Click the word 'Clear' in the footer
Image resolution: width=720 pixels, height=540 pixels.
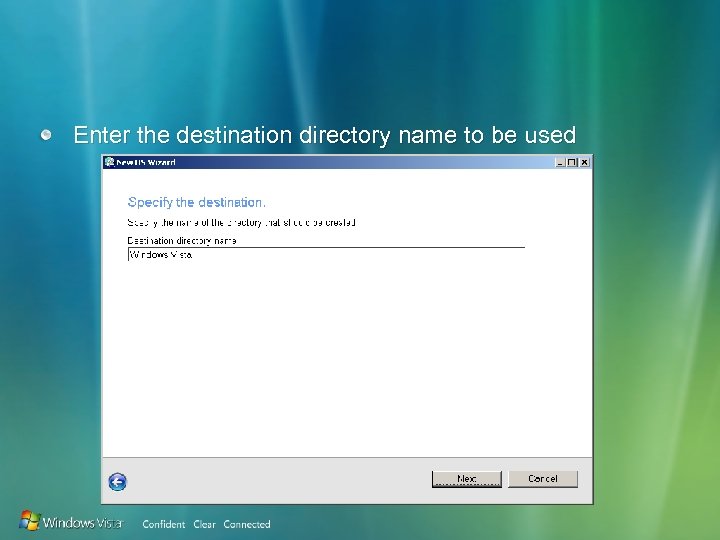click(204, 524)
